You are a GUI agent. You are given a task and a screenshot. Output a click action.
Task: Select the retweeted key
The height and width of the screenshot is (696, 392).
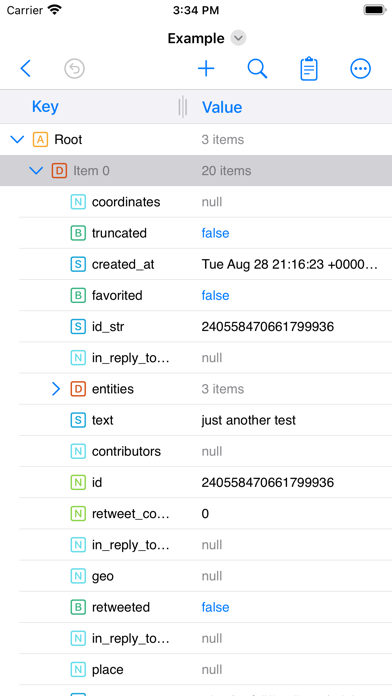[x=121, y=607]
